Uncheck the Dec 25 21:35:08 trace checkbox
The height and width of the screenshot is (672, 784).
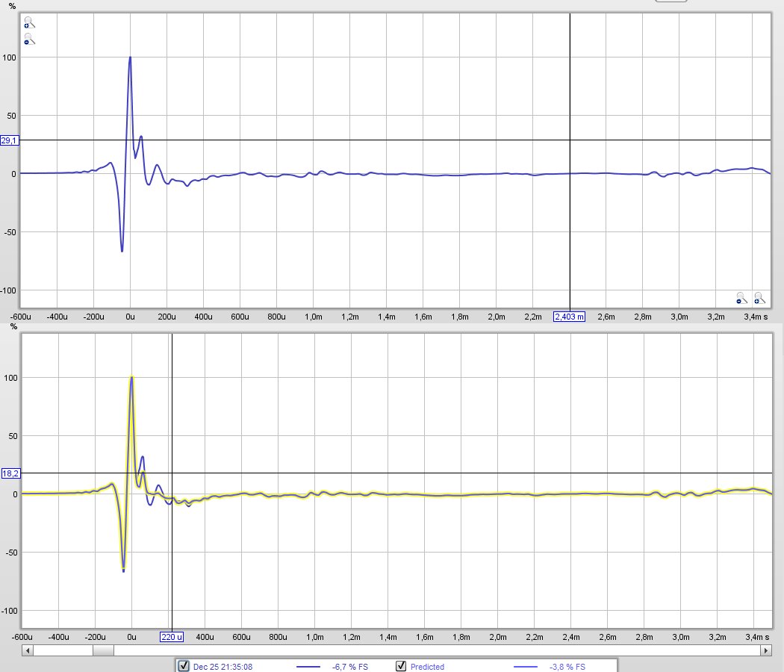click(x=184, y=665)
